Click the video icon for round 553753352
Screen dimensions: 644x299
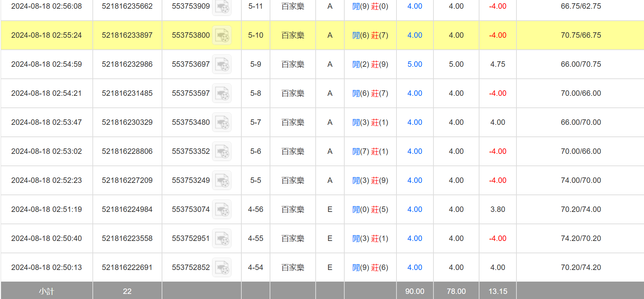[222, 152]
